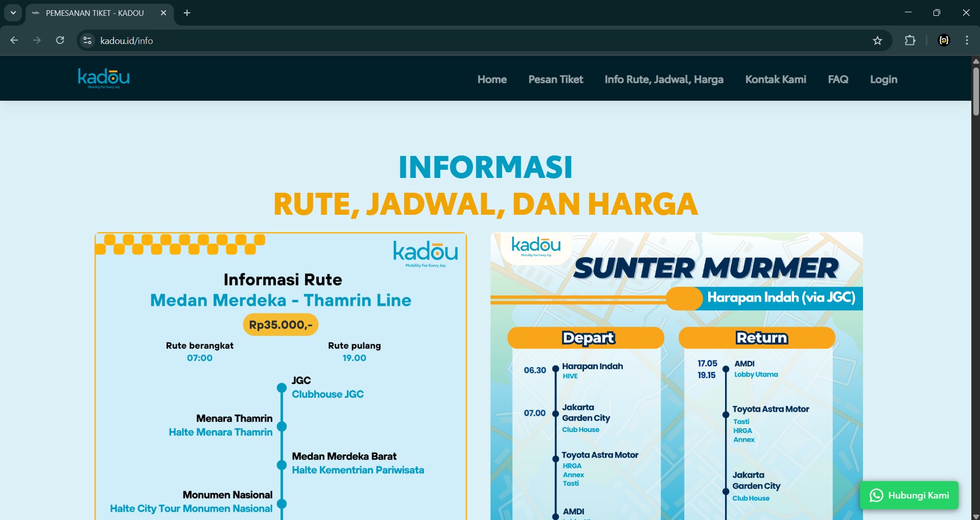Open the browser Extensions puzzle icon

910,41
